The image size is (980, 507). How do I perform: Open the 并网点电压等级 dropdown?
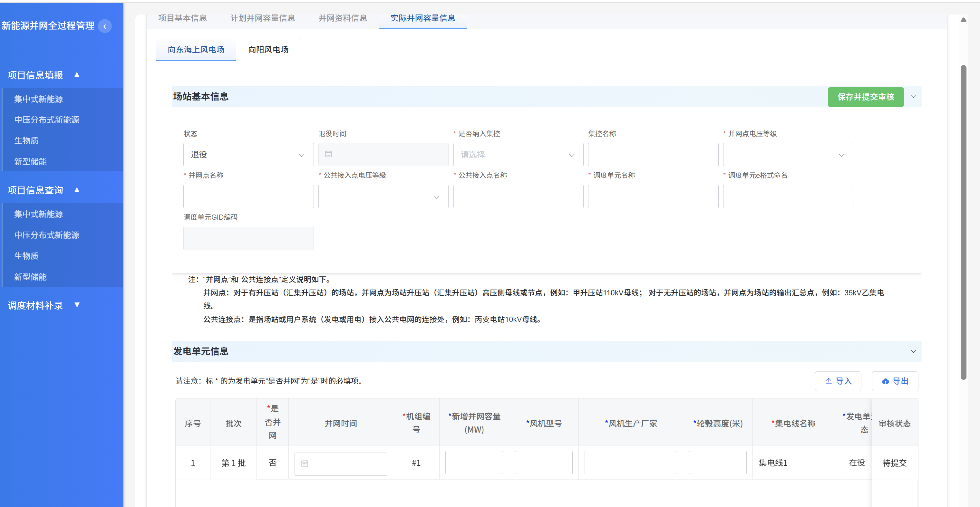788,154
